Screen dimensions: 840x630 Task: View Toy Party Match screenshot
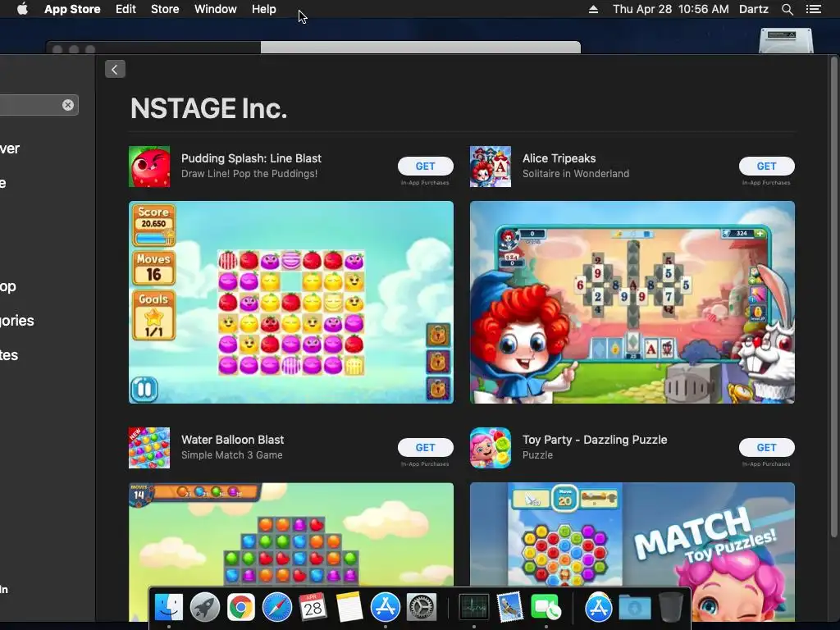(x=632, y=533)
